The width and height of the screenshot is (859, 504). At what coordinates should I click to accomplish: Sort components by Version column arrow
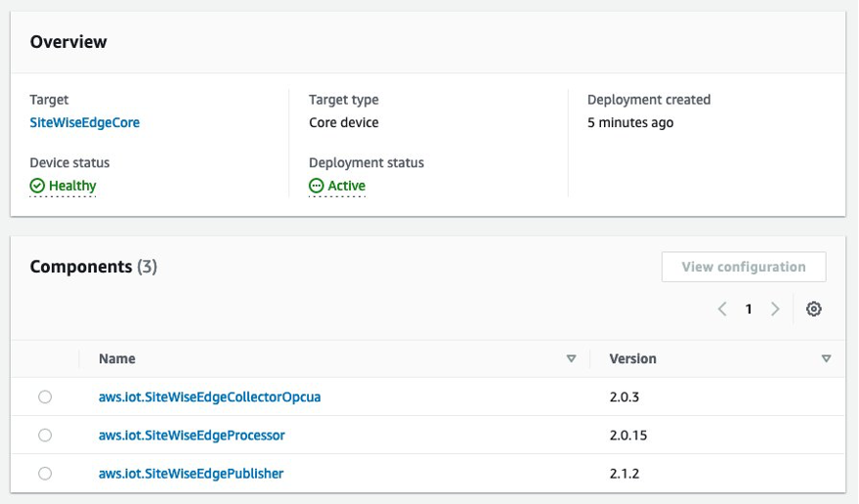click(826, 359)
